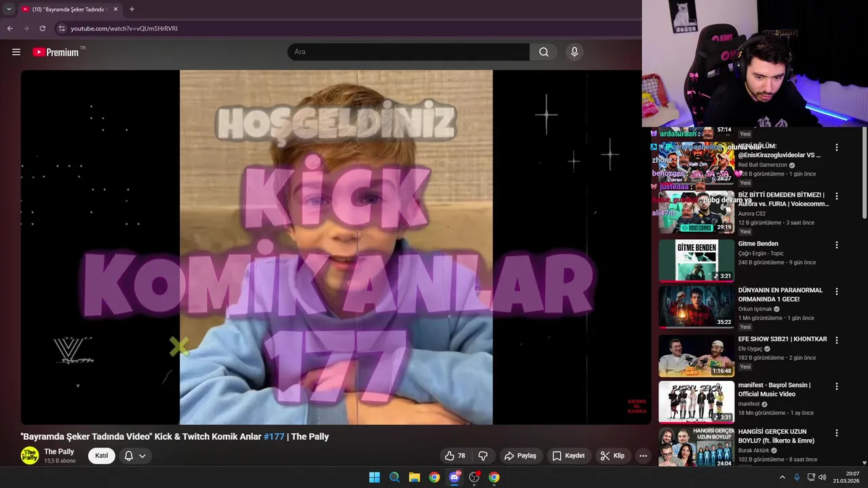Screen dimensions: 868x488
Task: Click system tray volume speaker icon
Action: click(823, 477)
